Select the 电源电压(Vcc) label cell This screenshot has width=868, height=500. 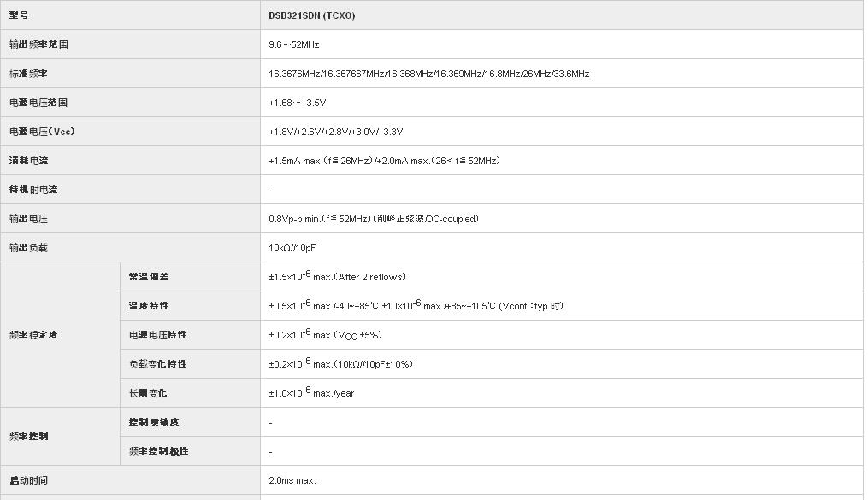42,132
